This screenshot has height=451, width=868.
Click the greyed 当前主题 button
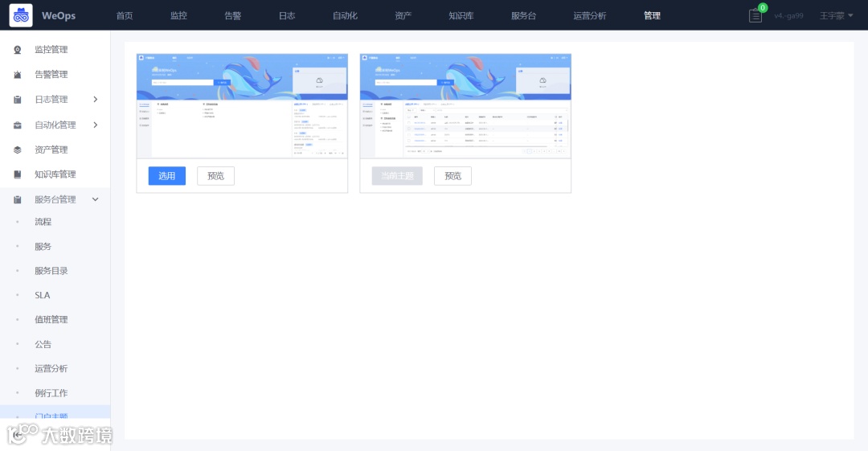pos(397,175)
